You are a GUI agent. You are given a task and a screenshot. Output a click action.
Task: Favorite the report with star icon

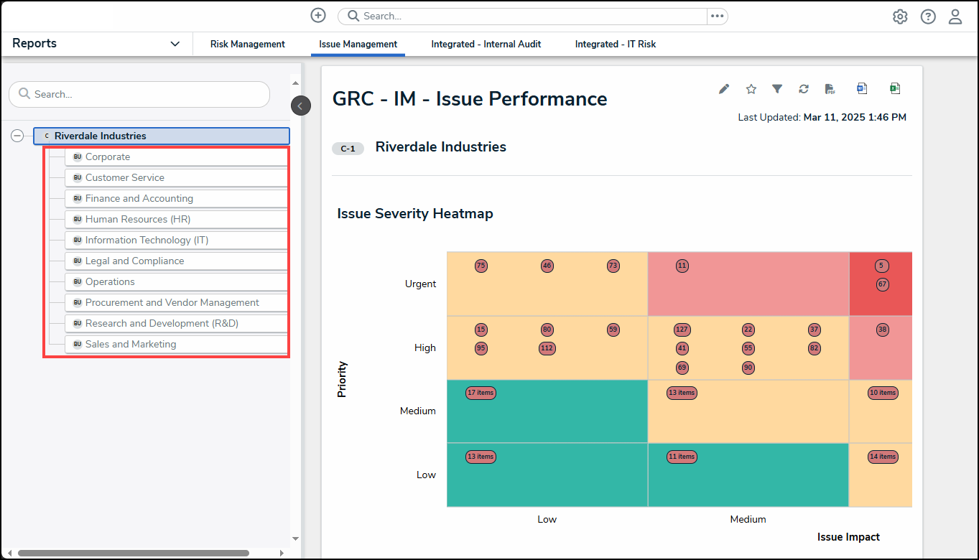[751, 89]
